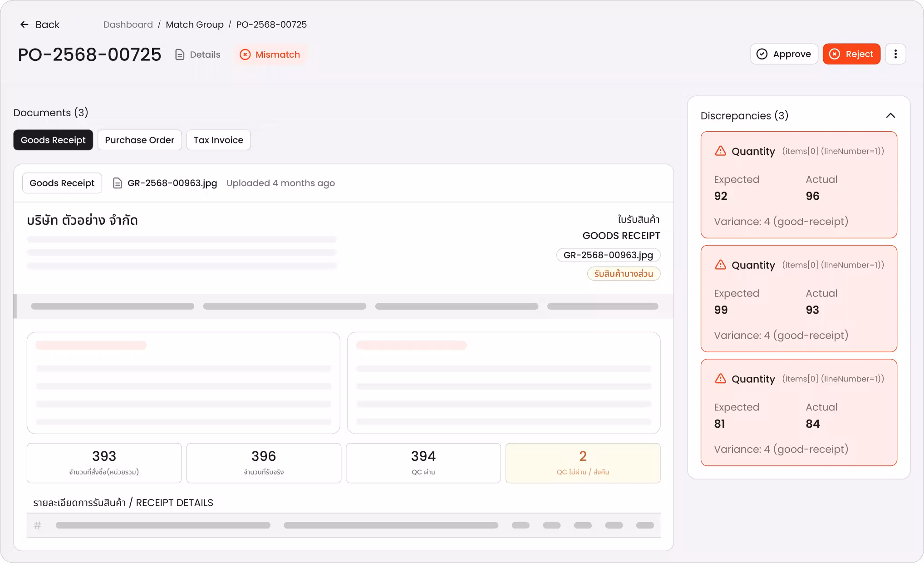Click the PO-2568-00725 page title

pyautogui.click(x=89, y=54)
